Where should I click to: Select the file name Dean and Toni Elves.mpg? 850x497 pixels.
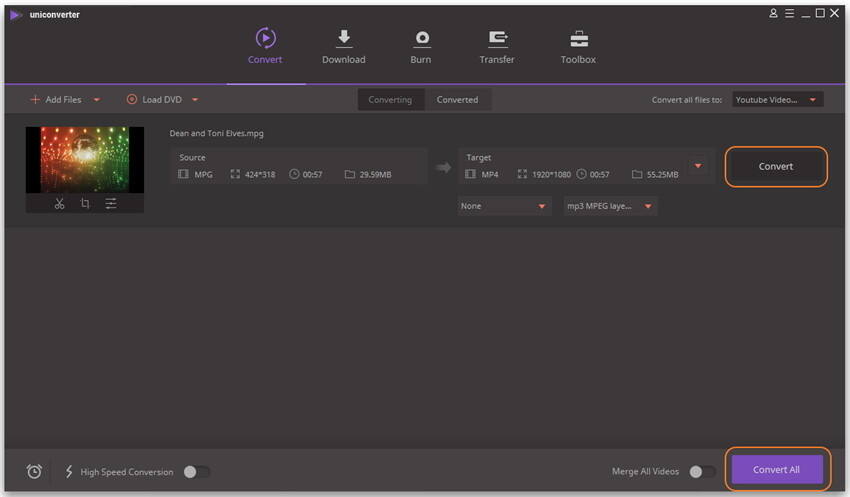216,133
